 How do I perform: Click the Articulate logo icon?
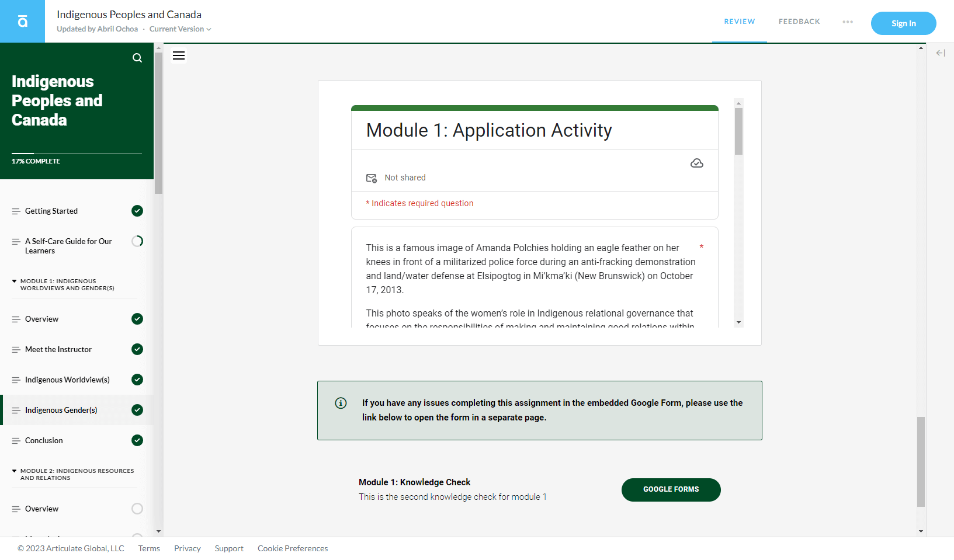22,22
